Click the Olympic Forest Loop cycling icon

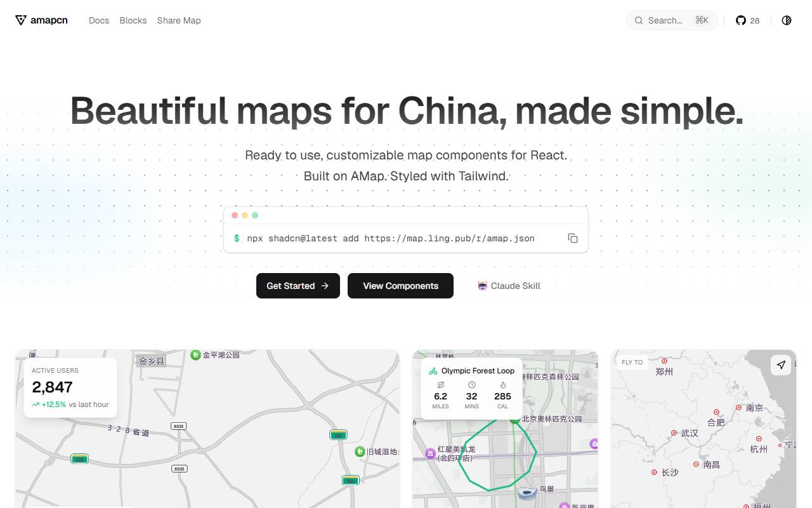pyautogui.click(x=433, y=371)
